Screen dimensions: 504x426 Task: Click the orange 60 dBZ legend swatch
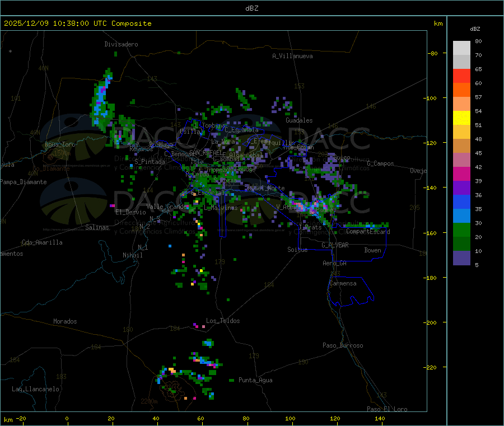coord(461,90)
